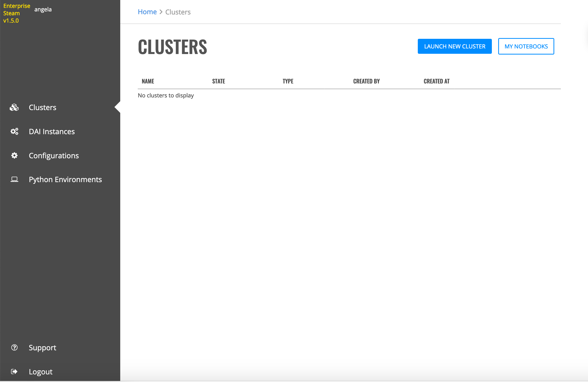Open the Support page
This screenshot has width=588, height=382.
click(x=43, y=348)
